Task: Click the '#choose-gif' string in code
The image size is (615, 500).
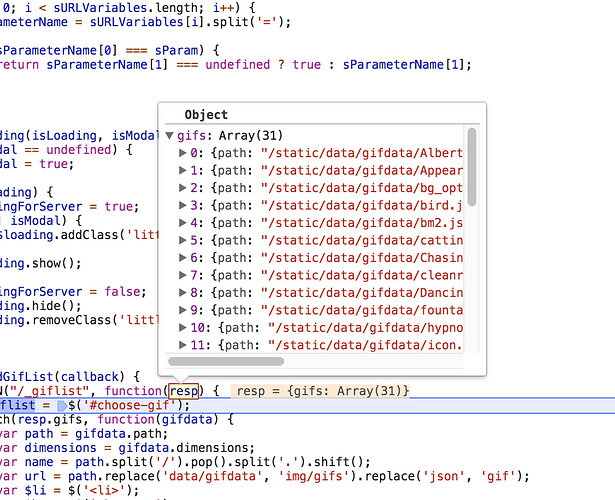Action: coord(129,405)
